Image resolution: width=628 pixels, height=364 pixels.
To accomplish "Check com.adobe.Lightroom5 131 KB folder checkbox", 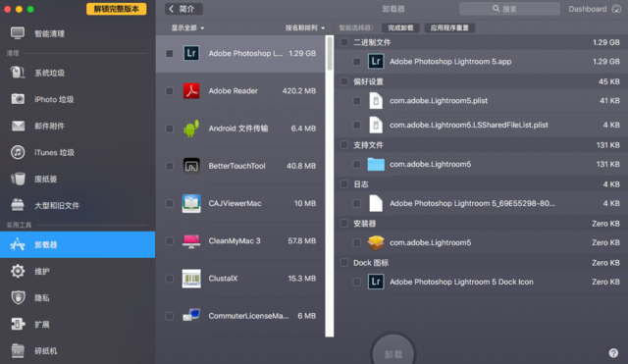I will click(x=357, y=164).
